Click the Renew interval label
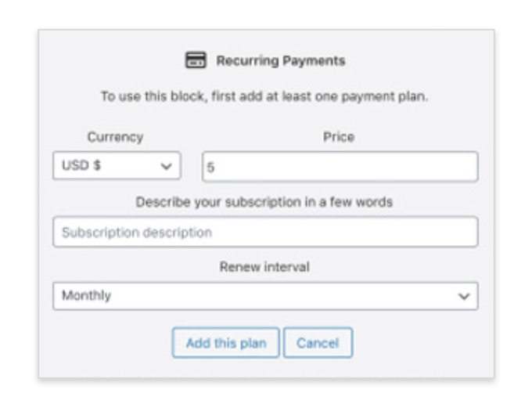The height and width of the screenshot is (415, 532). click(x=264, y=266)
